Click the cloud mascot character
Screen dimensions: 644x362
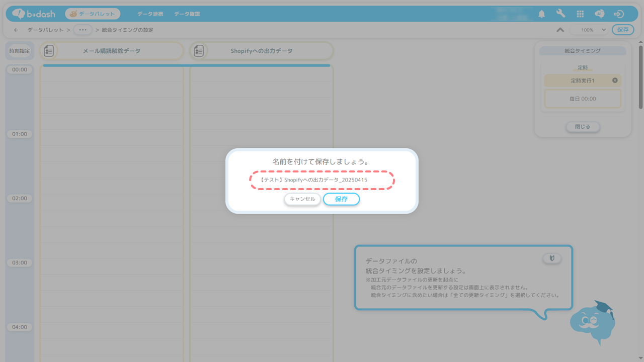pyautogui.click(x=593, y=322)
